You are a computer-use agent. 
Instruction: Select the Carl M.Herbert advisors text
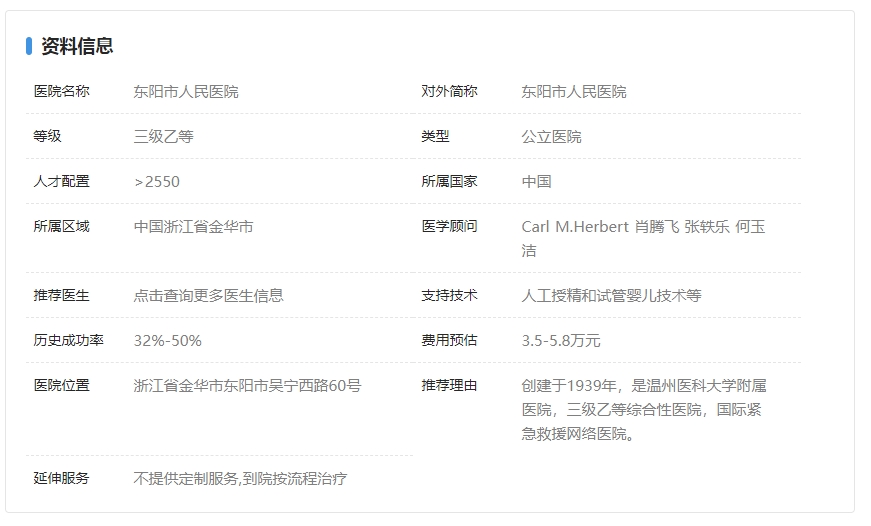click(643, 238)
